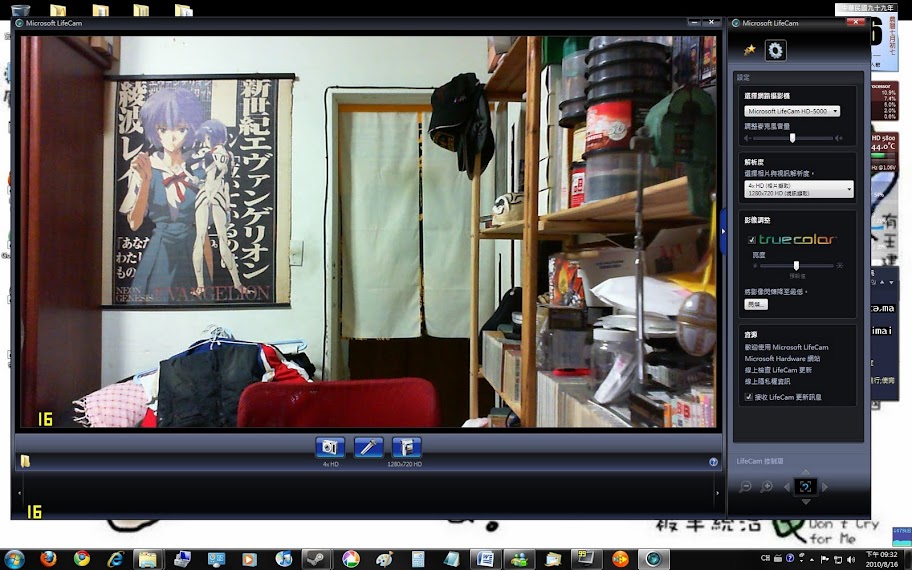Click the pan right arrow

coord(824,487)
